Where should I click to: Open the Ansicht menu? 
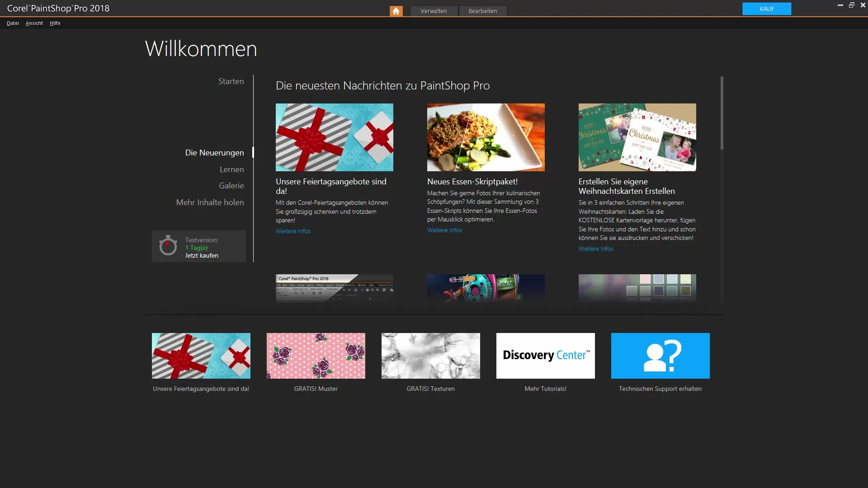pyautogui.click(x=34, y=23)
